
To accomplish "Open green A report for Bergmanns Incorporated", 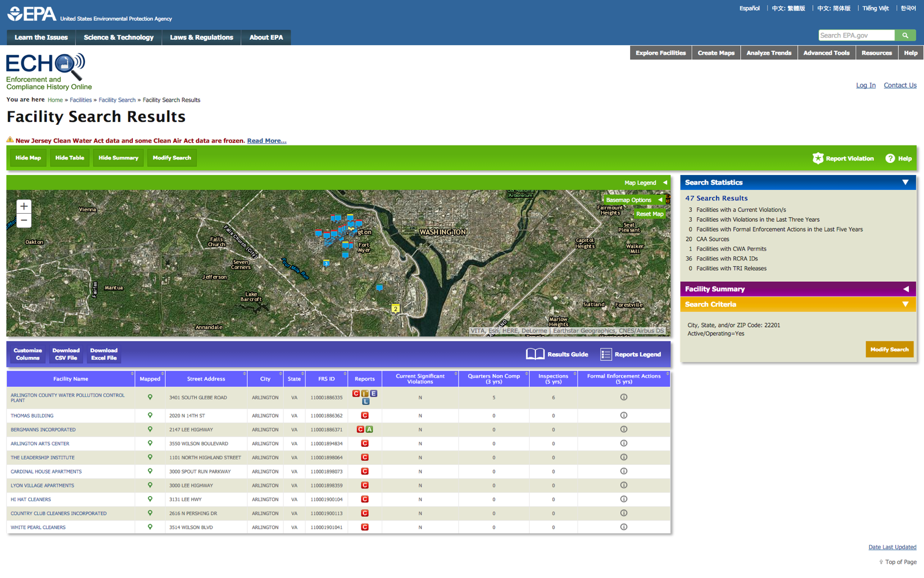I will pos(370,429).
